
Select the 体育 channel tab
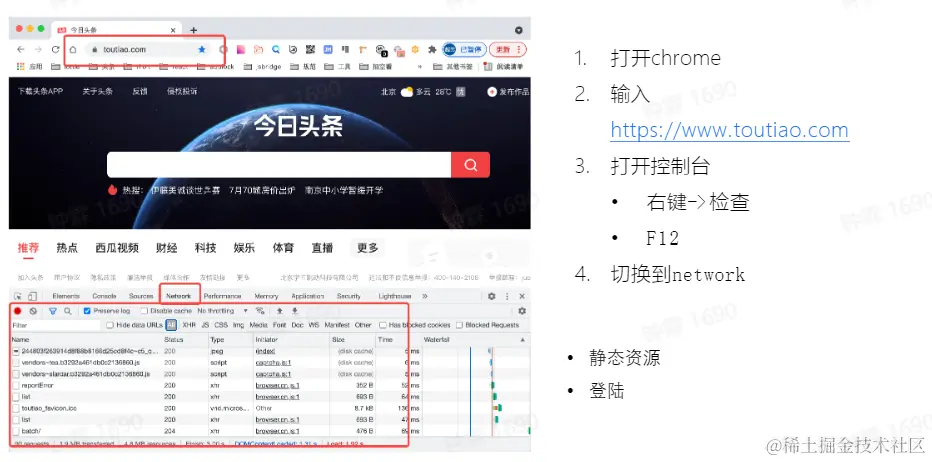click(283, 248)
